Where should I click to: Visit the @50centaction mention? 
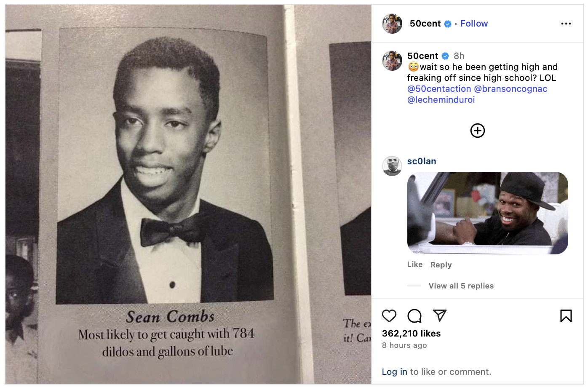click(439, 89)
